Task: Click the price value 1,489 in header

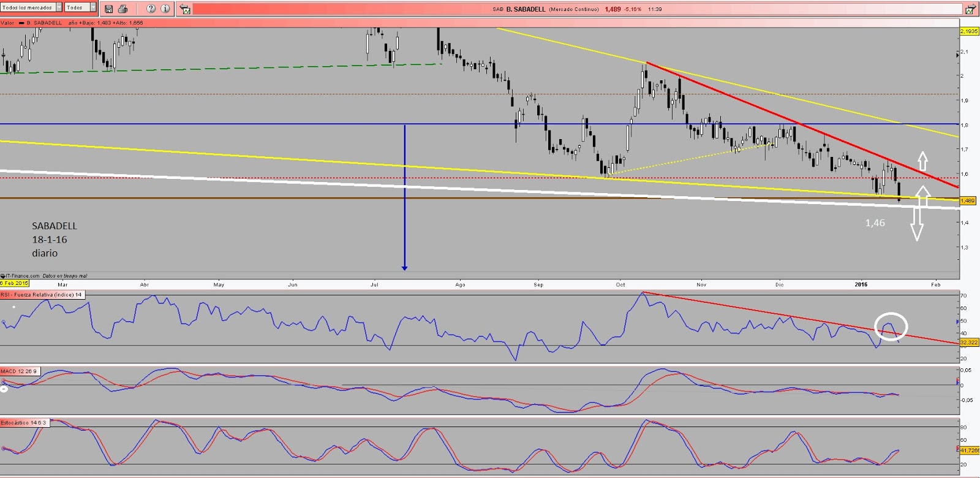Action: click(x=612, y=9)
